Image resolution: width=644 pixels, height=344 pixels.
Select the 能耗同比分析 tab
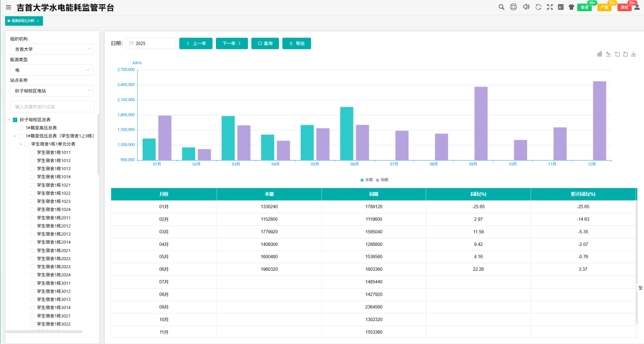23,21
